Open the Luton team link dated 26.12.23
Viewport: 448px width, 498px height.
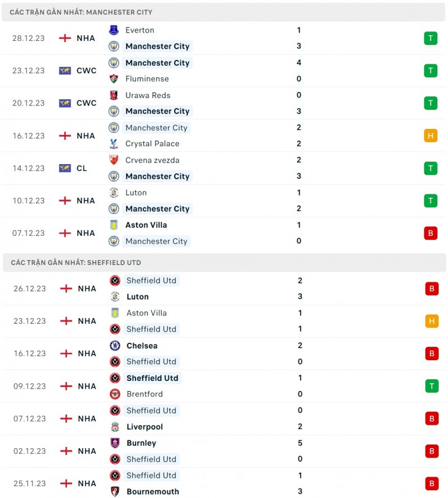(x=138, y=297)
